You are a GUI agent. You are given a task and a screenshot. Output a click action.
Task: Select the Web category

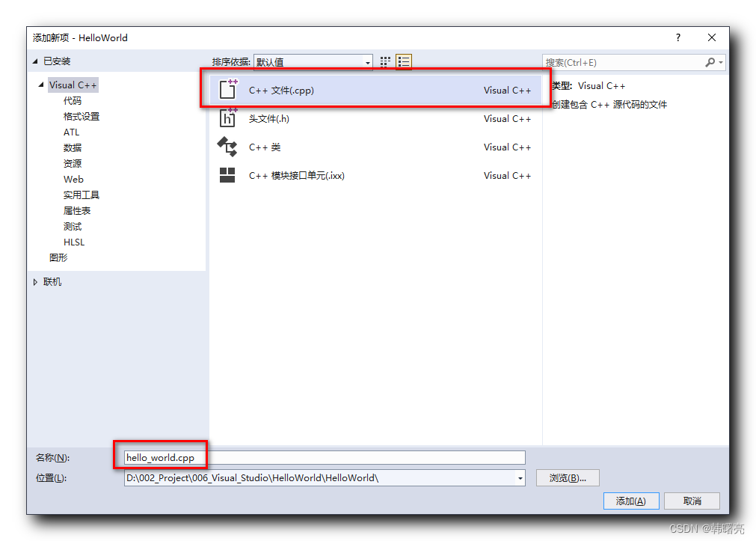tap(73, 180)
